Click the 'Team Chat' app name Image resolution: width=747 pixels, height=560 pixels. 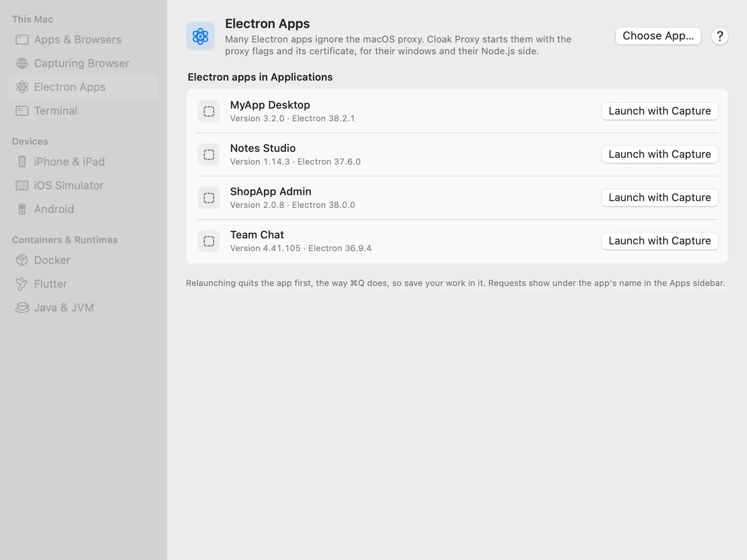coord(257,235)
